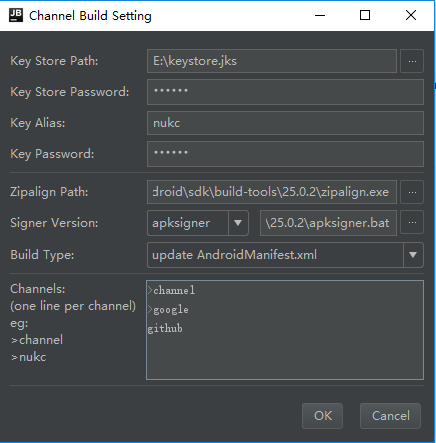Browse for Key Store Path file
This screenshot has width=436, height=443.
click(x=412, y=61)
